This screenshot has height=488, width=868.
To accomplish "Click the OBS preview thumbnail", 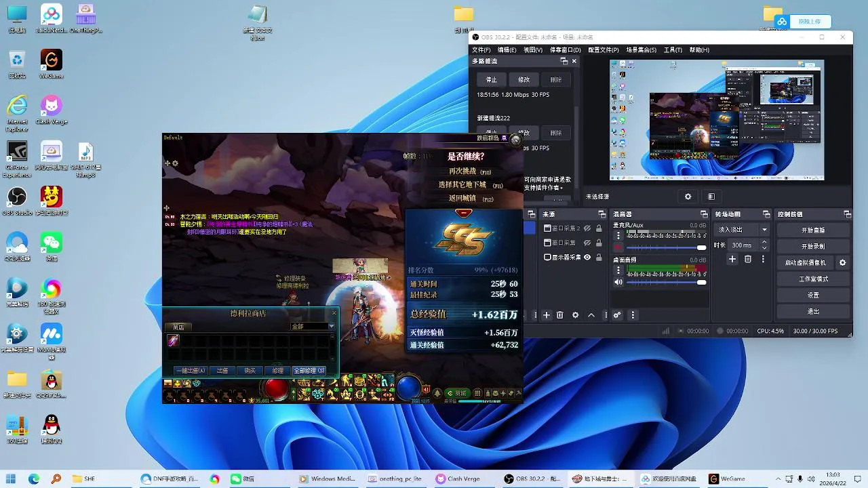I will (717, 120).
